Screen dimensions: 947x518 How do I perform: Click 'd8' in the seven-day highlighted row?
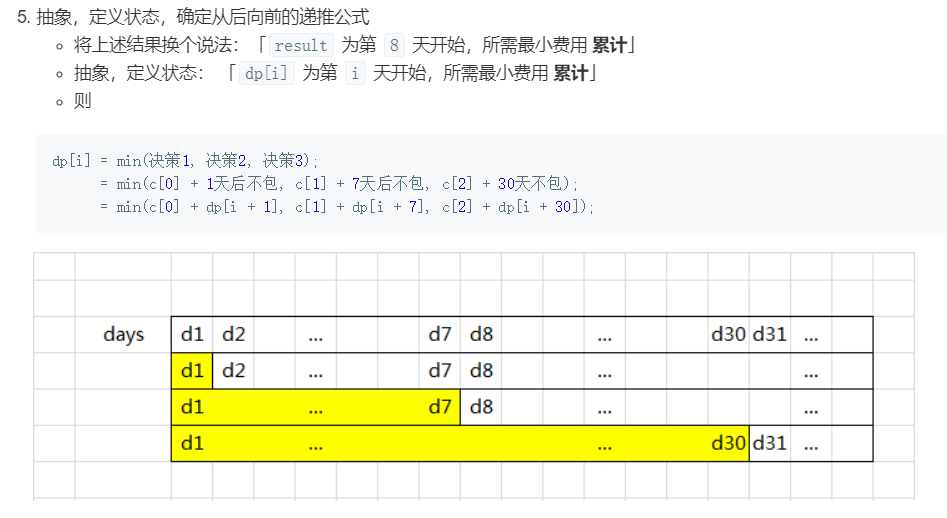pyautogui.click(x=481, y=406)
